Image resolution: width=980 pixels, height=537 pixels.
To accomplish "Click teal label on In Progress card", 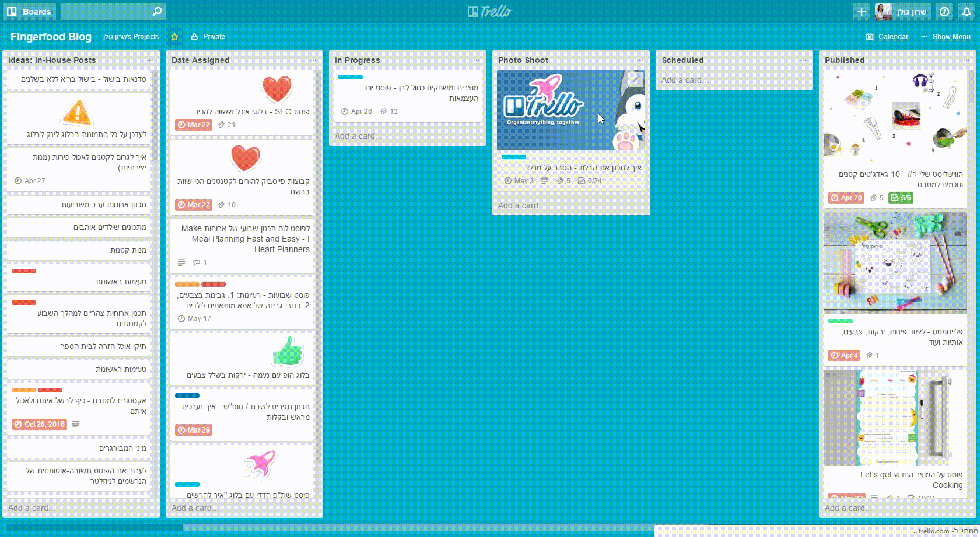I will (351, 77).
